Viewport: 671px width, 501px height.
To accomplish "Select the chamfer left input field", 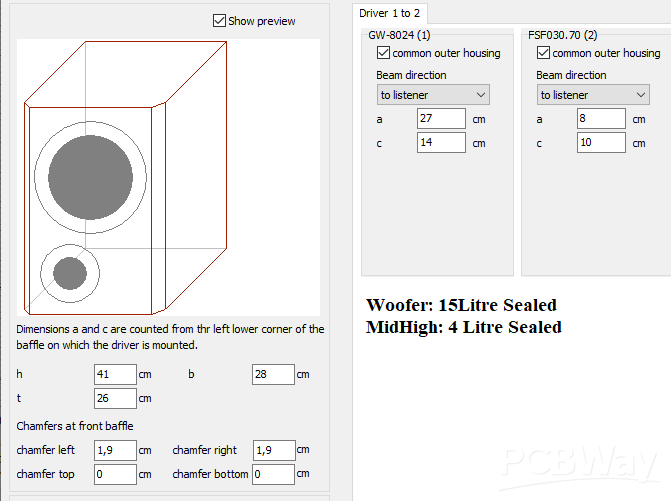I will [x=115, y=450].
